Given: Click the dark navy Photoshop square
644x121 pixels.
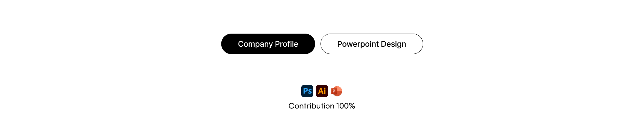Looking at the screenshot, I should click(307, 91).
